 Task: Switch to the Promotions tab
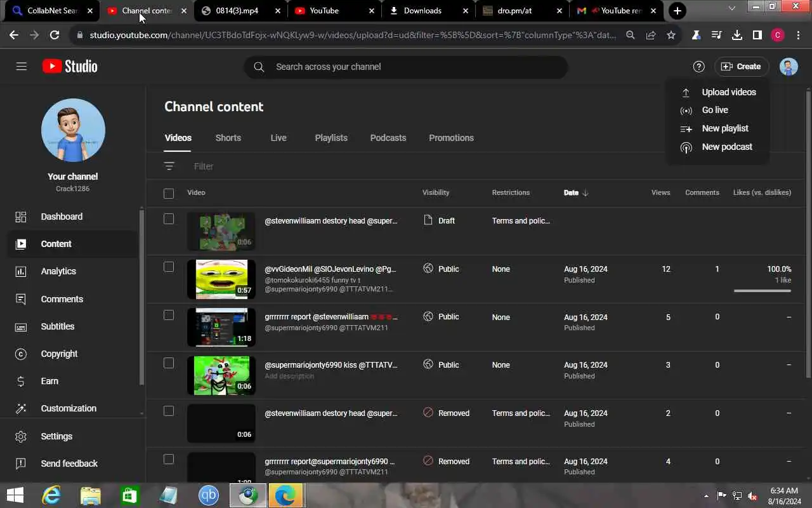(x=451, y=138)
